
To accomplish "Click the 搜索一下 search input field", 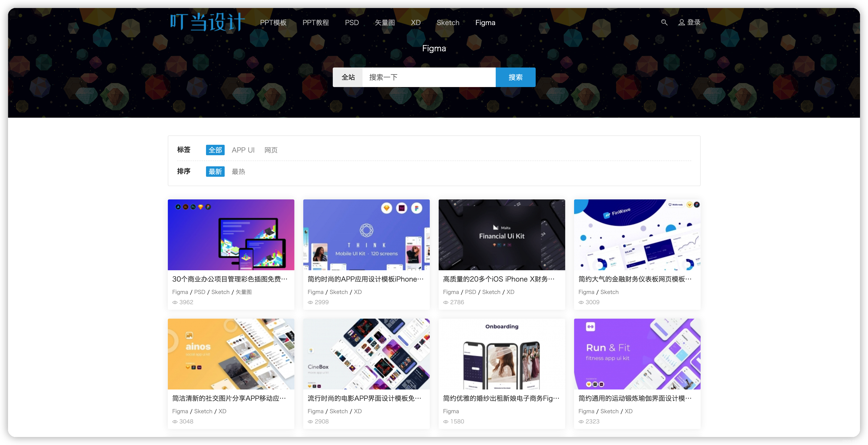I will click(x=429, y=77).
